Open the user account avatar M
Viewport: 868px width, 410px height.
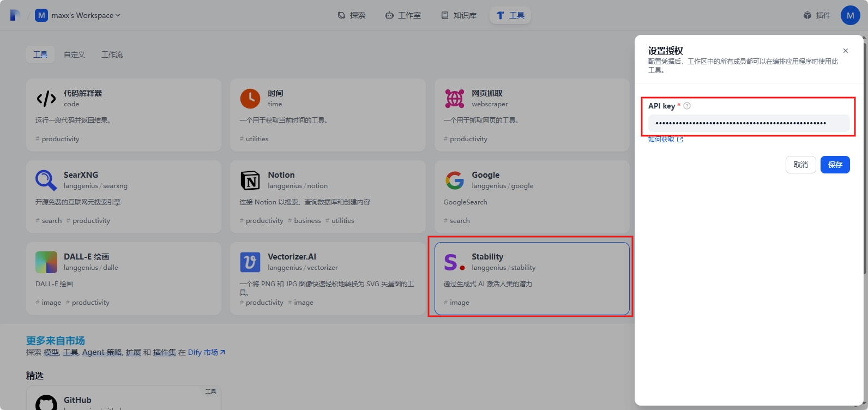[x=851, y=15]
